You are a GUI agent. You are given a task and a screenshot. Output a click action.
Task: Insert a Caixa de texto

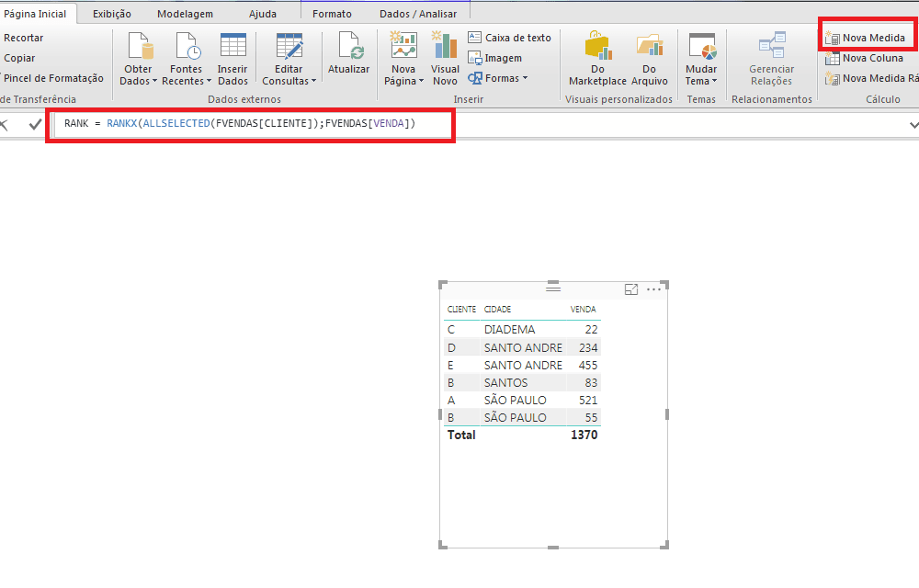509,38
